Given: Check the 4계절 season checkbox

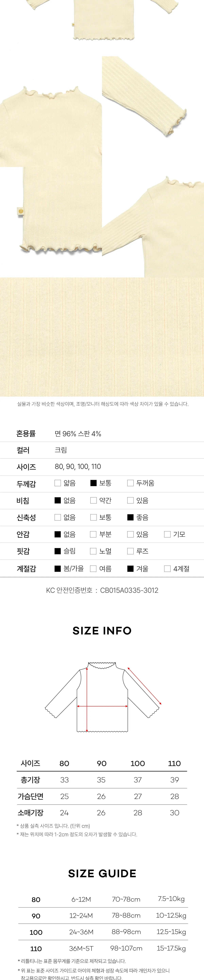Looking at the screenshot, I should click(x=167, y=568).
